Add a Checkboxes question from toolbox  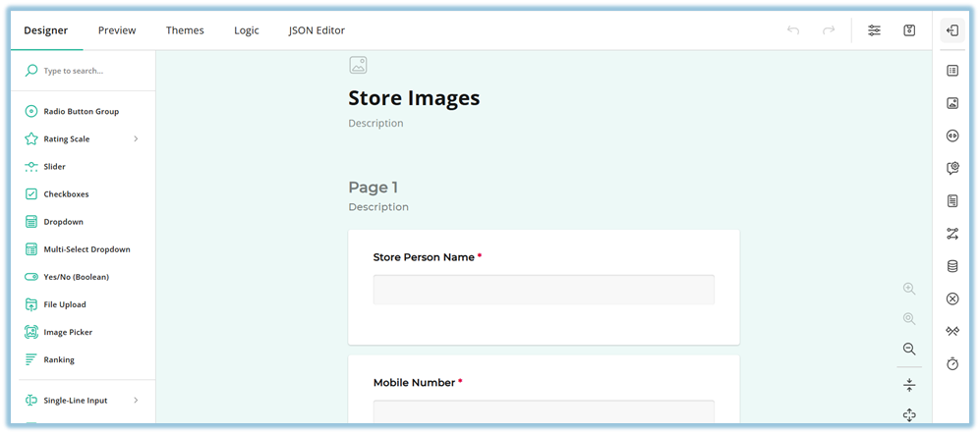67,194
